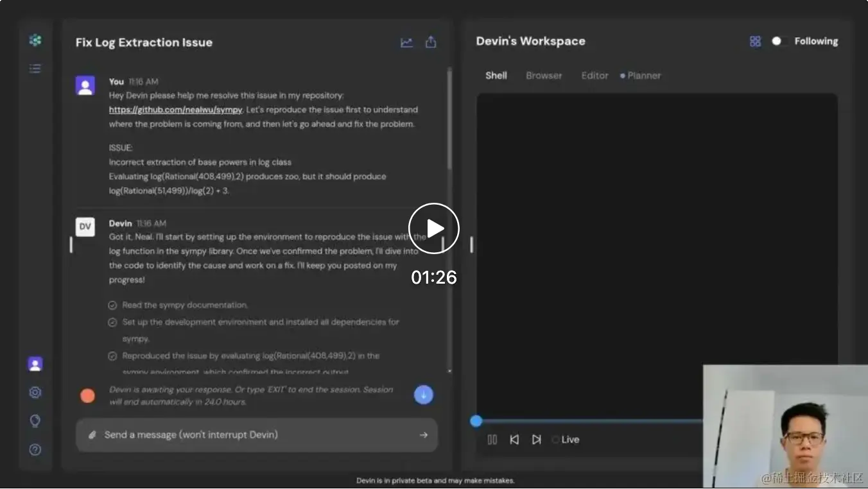Click the 'Fix Log Extraction Issue' title
The height and width of the screenshot is (489, 868).
[144, 42]
